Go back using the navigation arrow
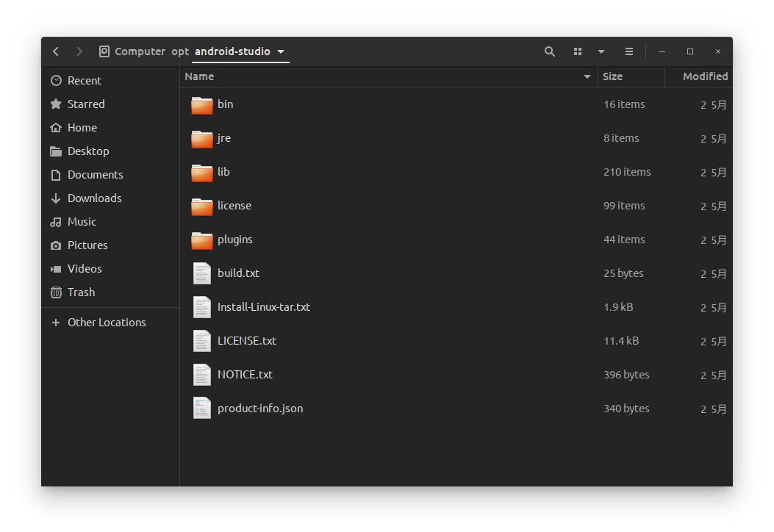 point(56,51)
